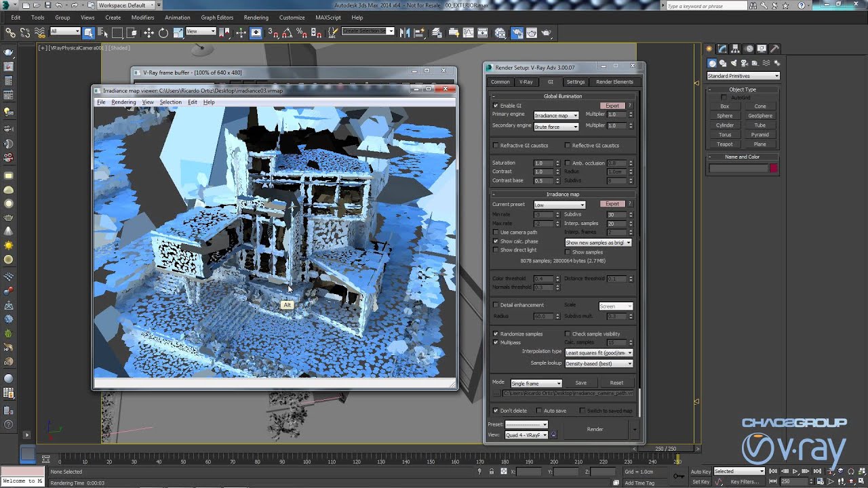
Task: Click the teapot Render Production icon
Action: (547, 32)
